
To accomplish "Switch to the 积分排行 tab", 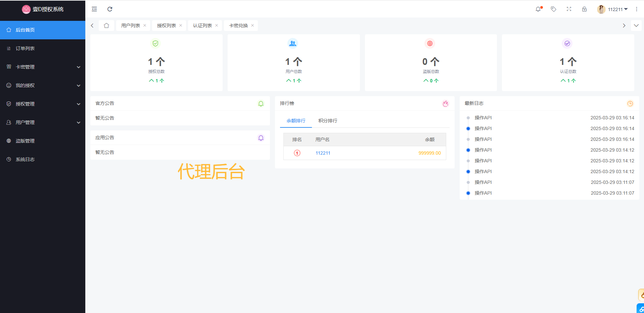I will [328, 120].
